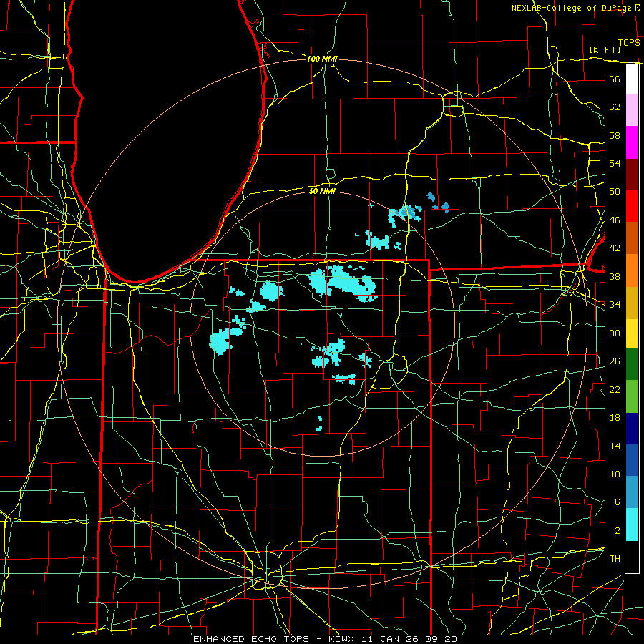Image resolution: width=644 pixels, height=644 pixels.
Task: Select the dark maroon legend swatch
Action: pos(632,175)
